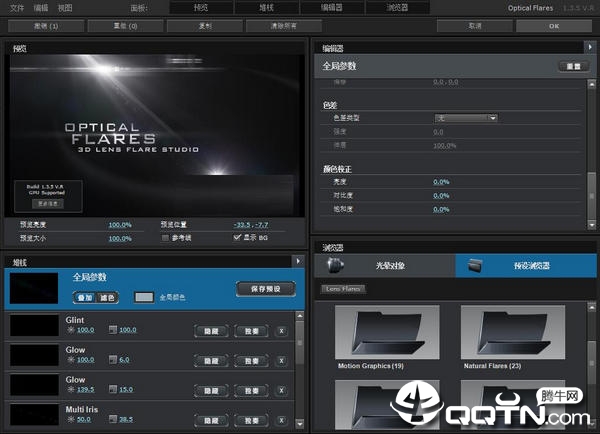
Task: Hide the Glint element (隐藏)
Action: [x=211, y=331]
